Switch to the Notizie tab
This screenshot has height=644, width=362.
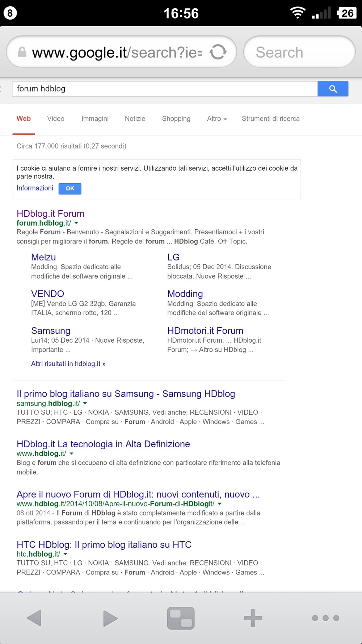tap(135, 119)
